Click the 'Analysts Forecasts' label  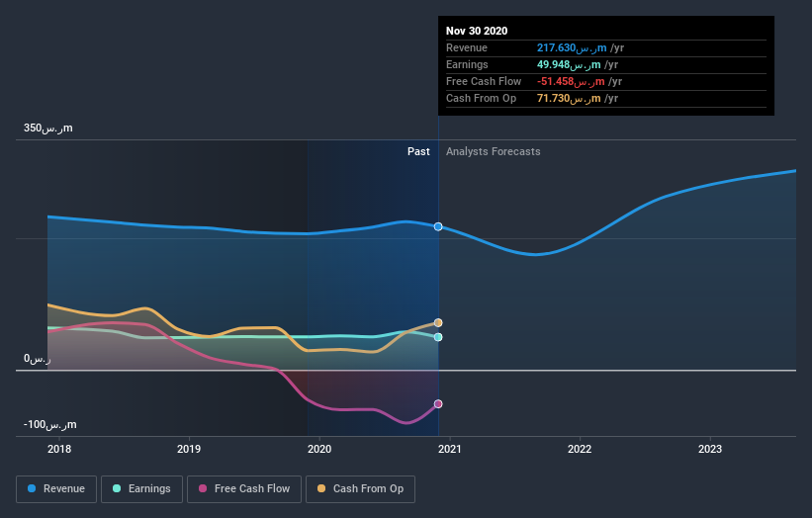493,151
